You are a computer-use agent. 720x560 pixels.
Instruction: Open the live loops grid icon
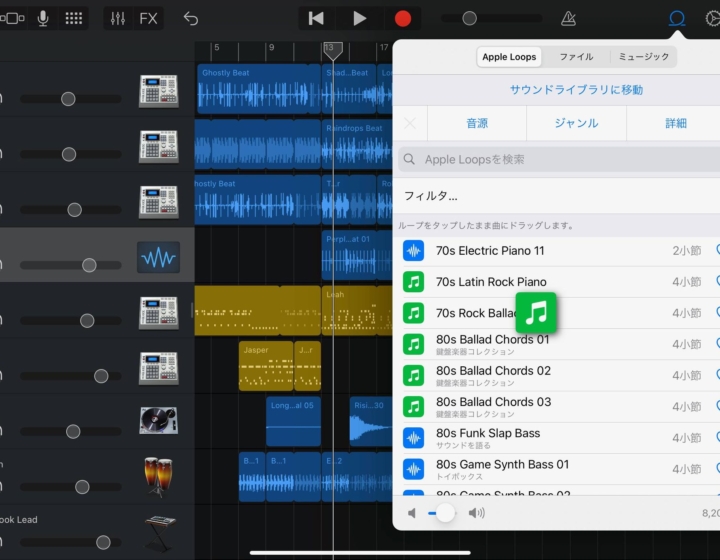[x=73, y=19]
